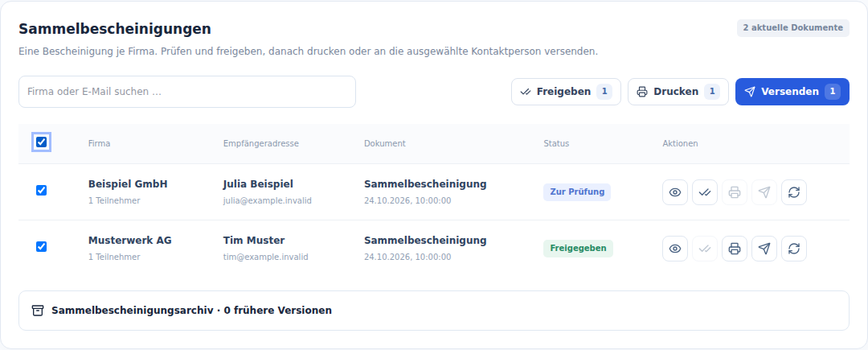The width and height of the screenshot is (868, 350).
Task: Click the 'Empfängeradresse' column header
Action: (x=261, y=143)
